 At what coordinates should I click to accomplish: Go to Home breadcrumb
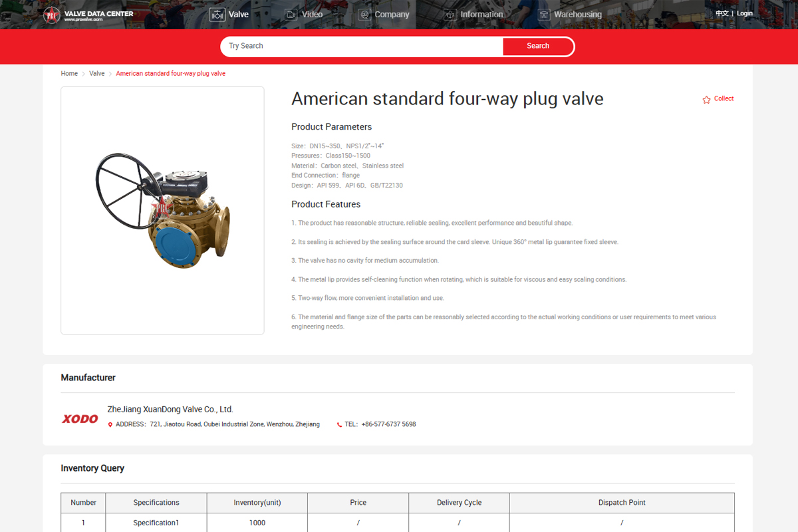(69, 74)
